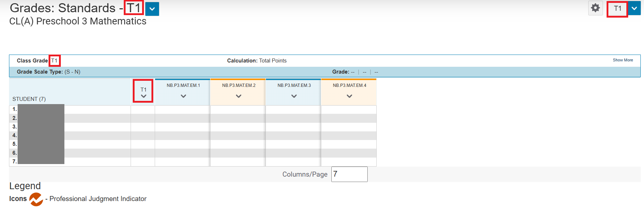Click the T1 button at top right
The height and width of the screenshot is (210, 644).
pos(617,9)
